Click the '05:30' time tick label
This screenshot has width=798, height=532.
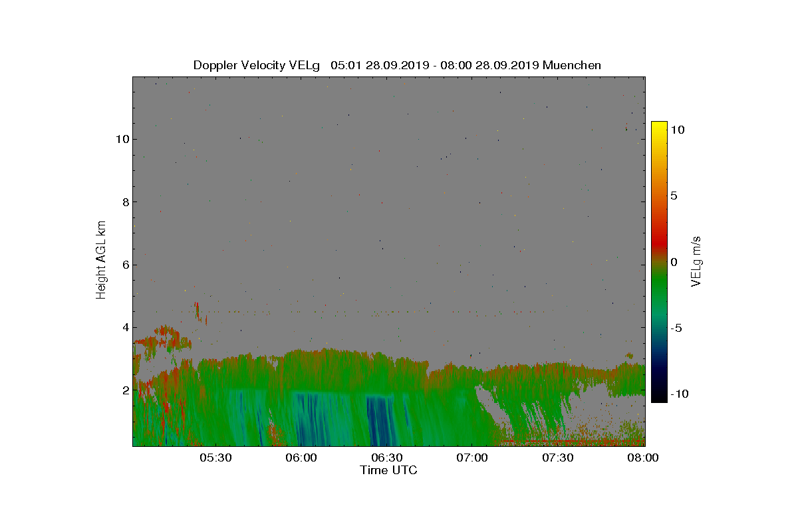(215, 458)
